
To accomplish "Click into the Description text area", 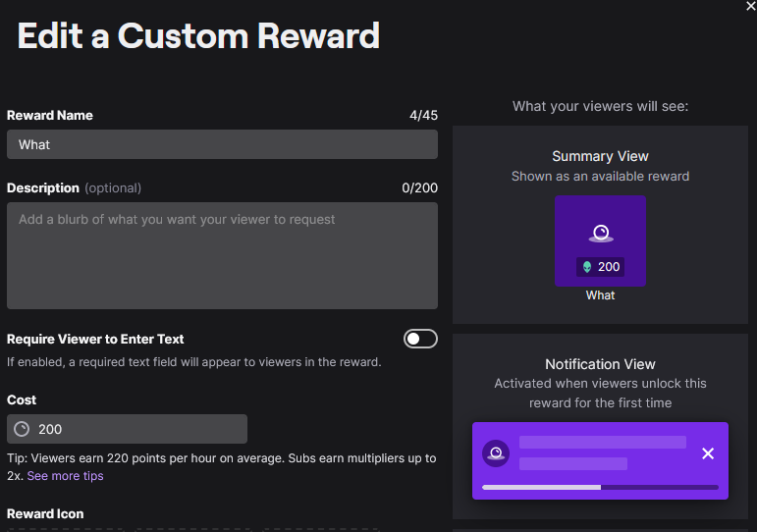I will click(x=222, y=255).
